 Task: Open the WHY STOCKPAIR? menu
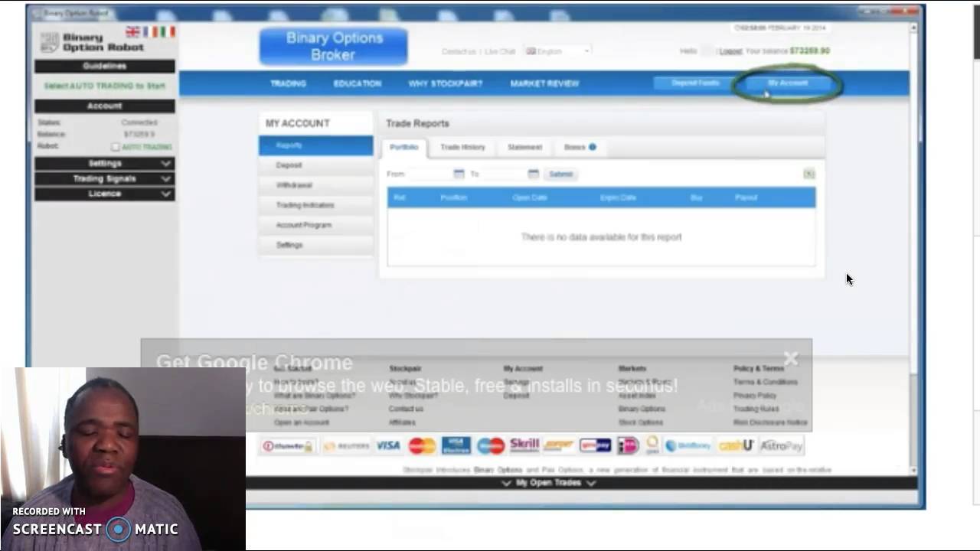click(446, 83)
